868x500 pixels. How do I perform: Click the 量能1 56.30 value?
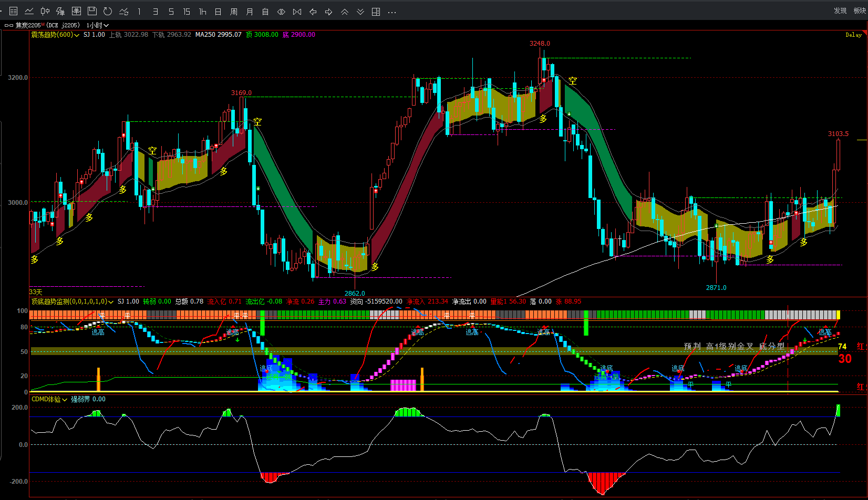508,301
